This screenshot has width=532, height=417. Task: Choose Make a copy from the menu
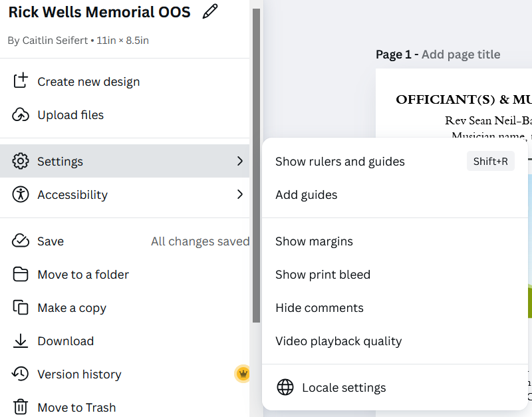72,308
